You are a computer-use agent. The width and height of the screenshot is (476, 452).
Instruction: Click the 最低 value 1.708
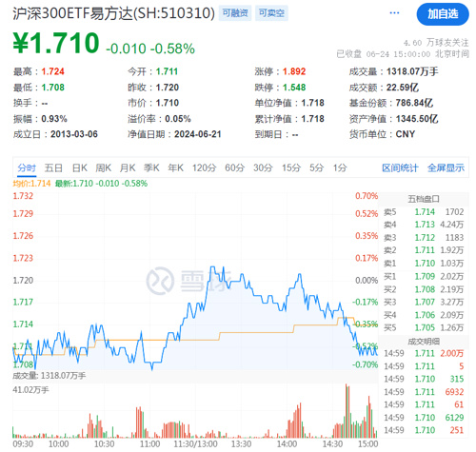click(52, 88)
